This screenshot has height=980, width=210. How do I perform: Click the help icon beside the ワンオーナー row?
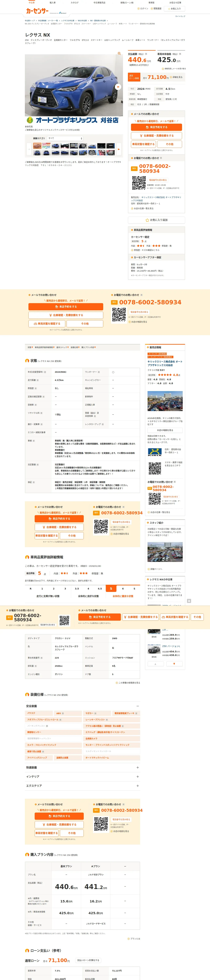[99, 372]
